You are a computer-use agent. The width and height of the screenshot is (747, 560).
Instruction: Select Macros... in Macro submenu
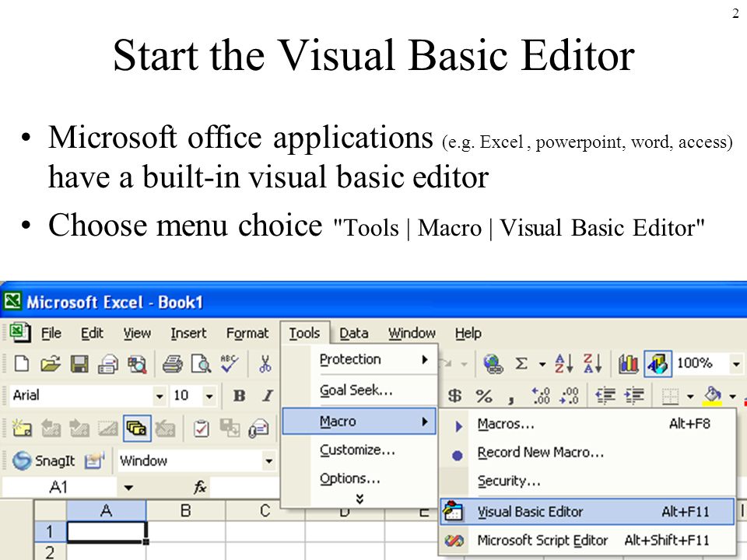click(x=587, y=424)
